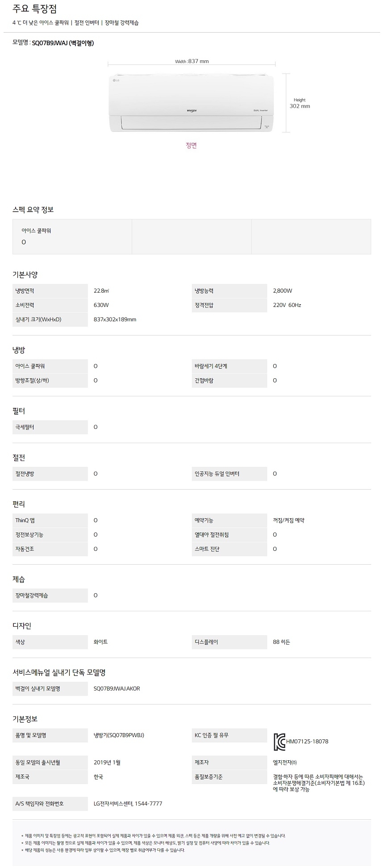Click the SQ07B9JWAJ.AKOR indoor model value
The height and width of the screenshot is (868, 384).
[x=117, y=688]
